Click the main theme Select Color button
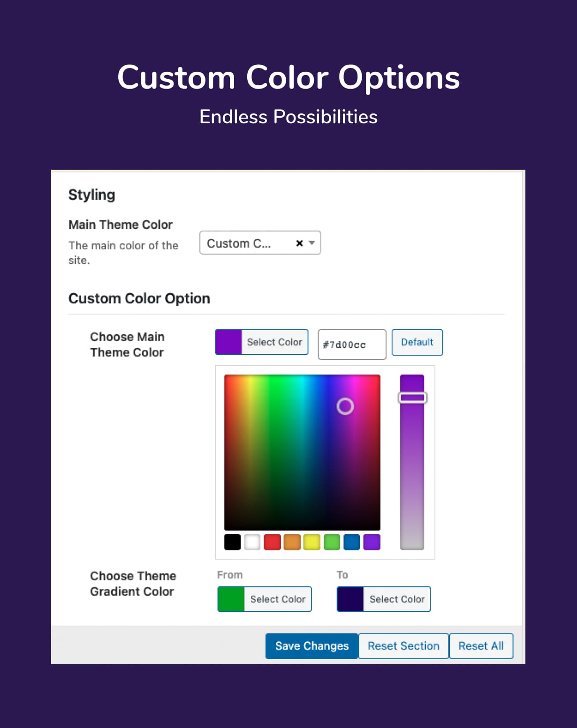Viewport: 577px width, 728px height. coord(274,342)
